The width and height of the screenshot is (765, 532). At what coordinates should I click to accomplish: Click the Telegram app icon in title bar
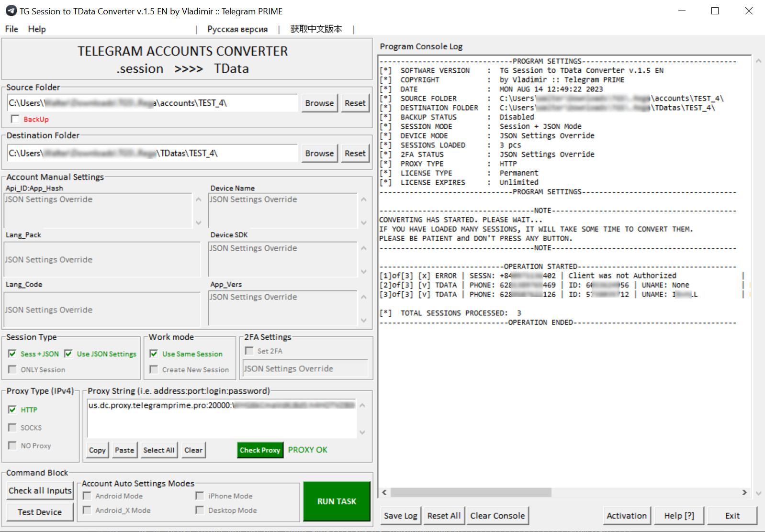[11, 11]
